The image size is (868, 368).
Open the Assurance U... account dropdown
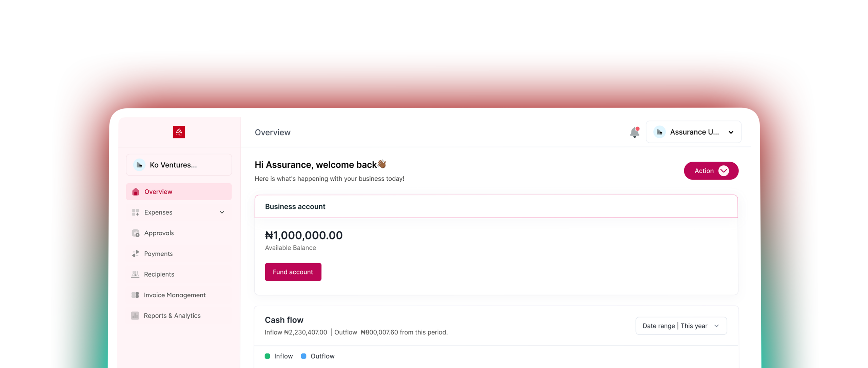693,132
